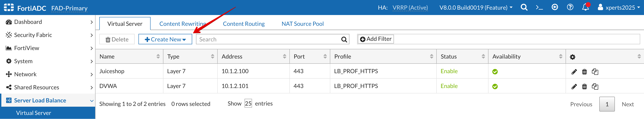
Task: Click the Show 25 entries field
Action: pyautogui.click(x=248, y=103)
